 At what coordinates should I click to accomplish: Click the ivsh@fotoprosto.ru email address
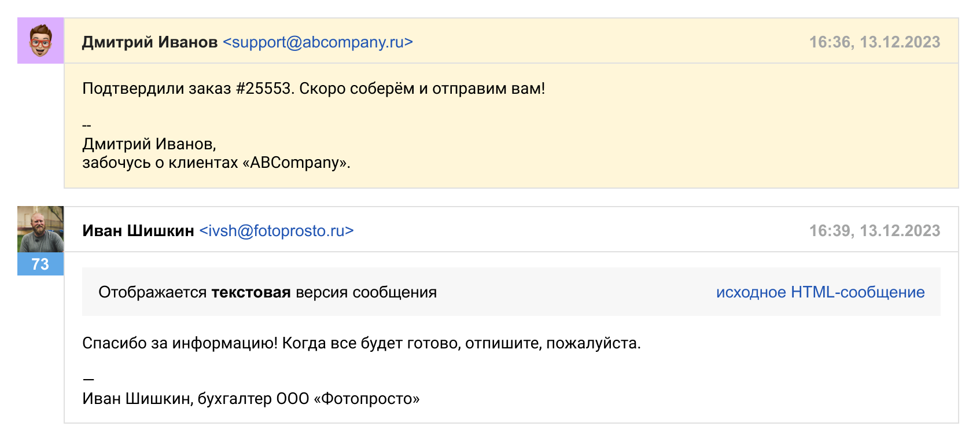click(x=277, y=231)
